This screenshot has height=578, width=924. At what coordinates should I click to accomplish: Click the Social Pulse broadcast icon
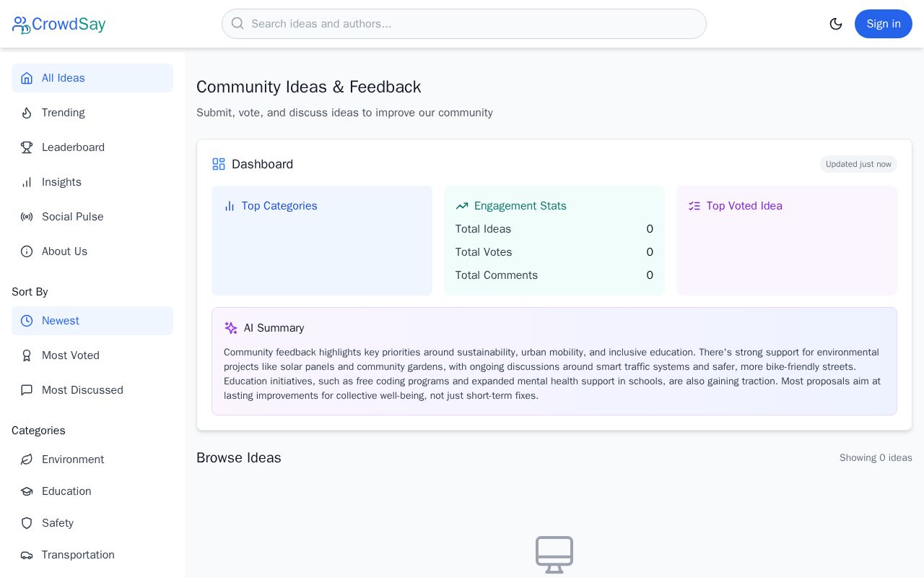(27, 217)
